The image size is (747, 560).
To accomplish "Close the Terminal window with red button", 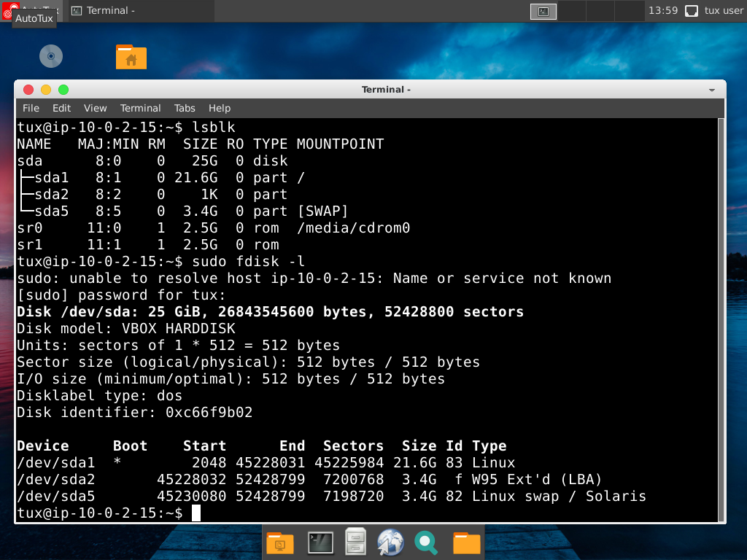I will pyautogui.click(x=28, y=90).
